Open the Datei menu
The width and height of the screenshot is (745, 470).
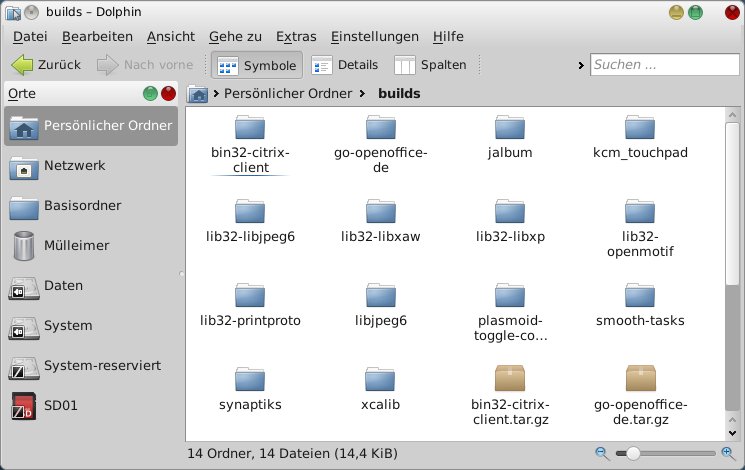pyautogui.click(x=30, y=37)
